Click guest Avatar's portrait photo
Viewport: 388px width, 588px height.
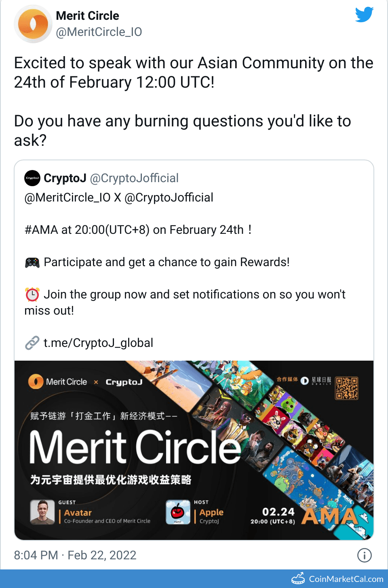pos(42,512)
